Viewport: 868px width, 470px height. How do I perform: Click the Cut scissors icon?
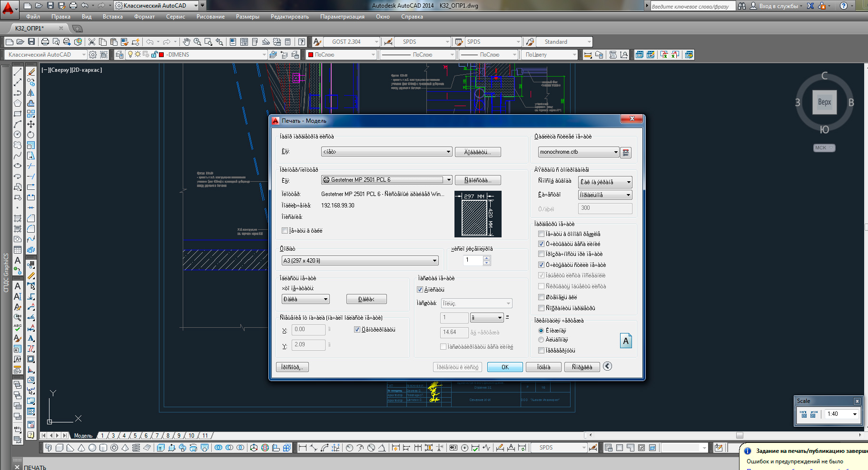point(92,42)
